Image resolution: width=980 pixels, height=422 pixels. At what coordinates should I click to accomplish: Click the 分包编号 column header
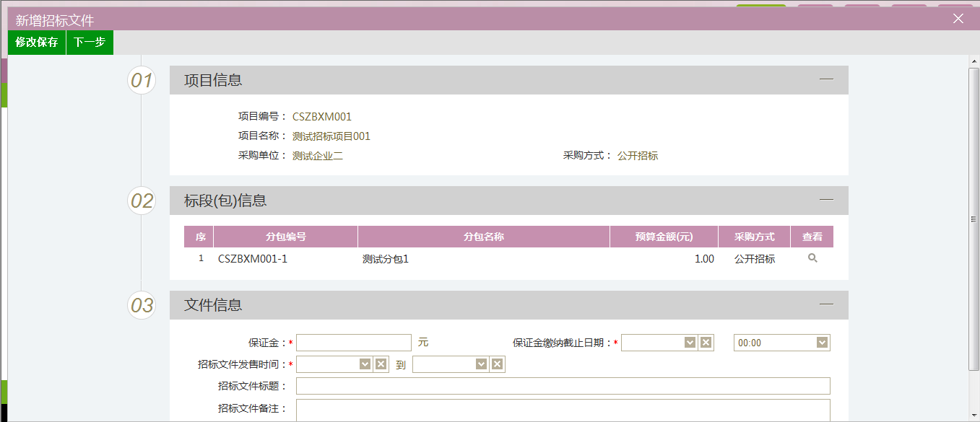[x=285, y=237]
